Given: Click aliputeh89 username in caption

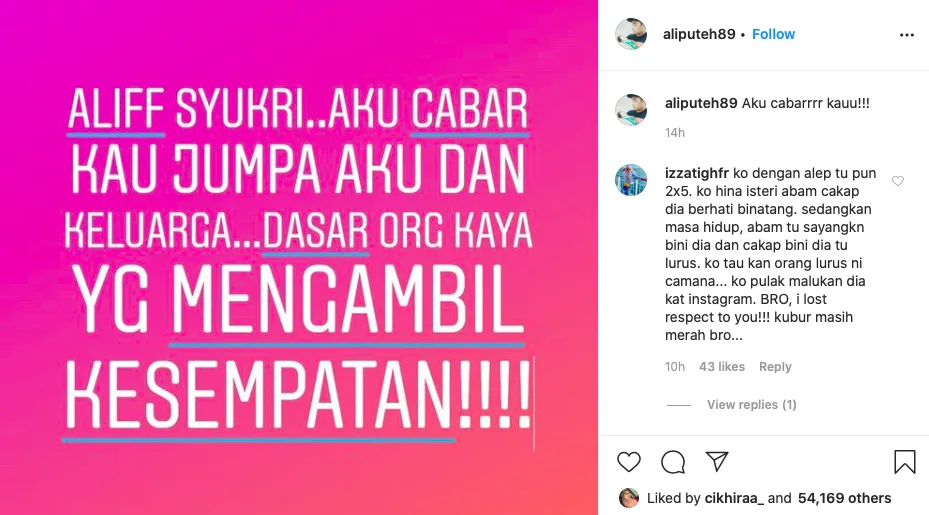Looking at the screenshot, I should (701, 103).
